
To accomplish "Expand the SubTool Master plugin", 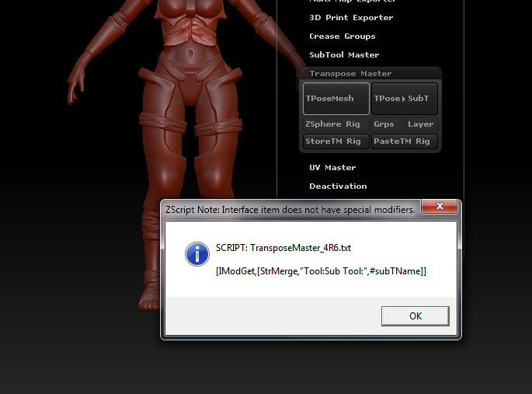I will (x=344, y=55).
